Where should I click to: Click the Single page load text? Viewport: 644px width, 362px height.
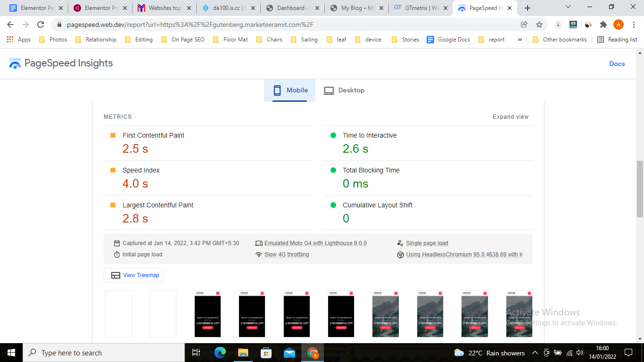pos(427,243)
